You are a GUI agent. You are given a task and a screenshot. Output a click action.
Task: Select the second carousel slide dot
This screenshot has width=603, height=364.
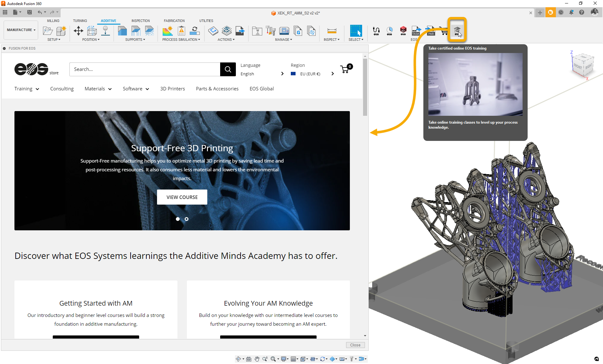[x=187, y=219]
